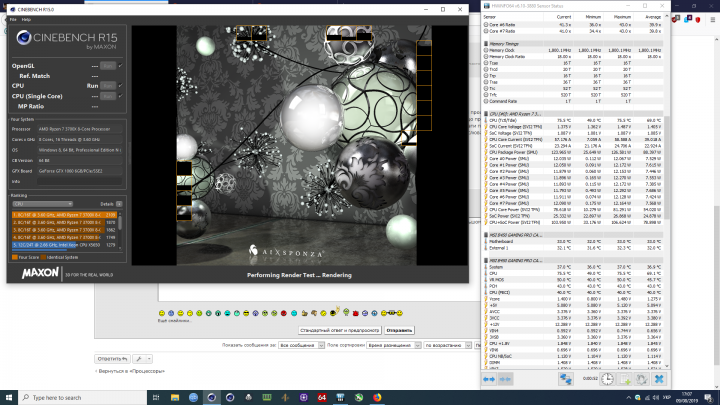
Task: Open the File menu in Cinebench
Action: 13,20
